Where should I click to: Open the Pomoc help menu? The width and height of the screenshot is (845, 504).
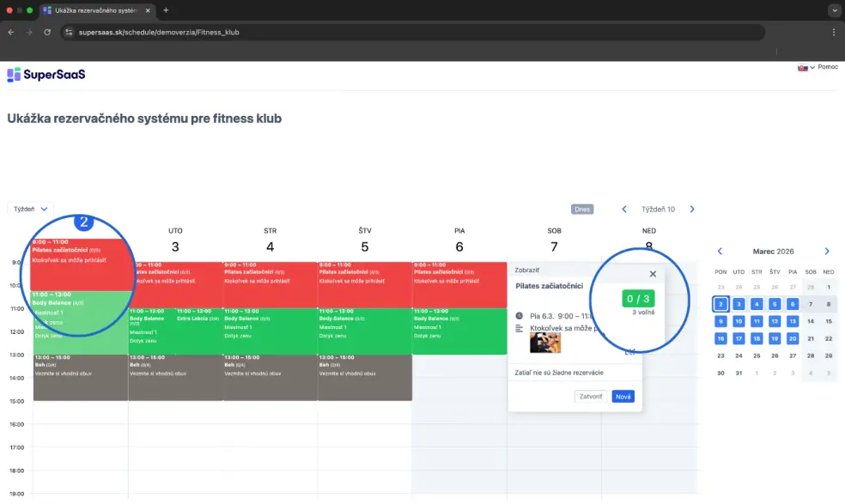click(x=828, y=67)
